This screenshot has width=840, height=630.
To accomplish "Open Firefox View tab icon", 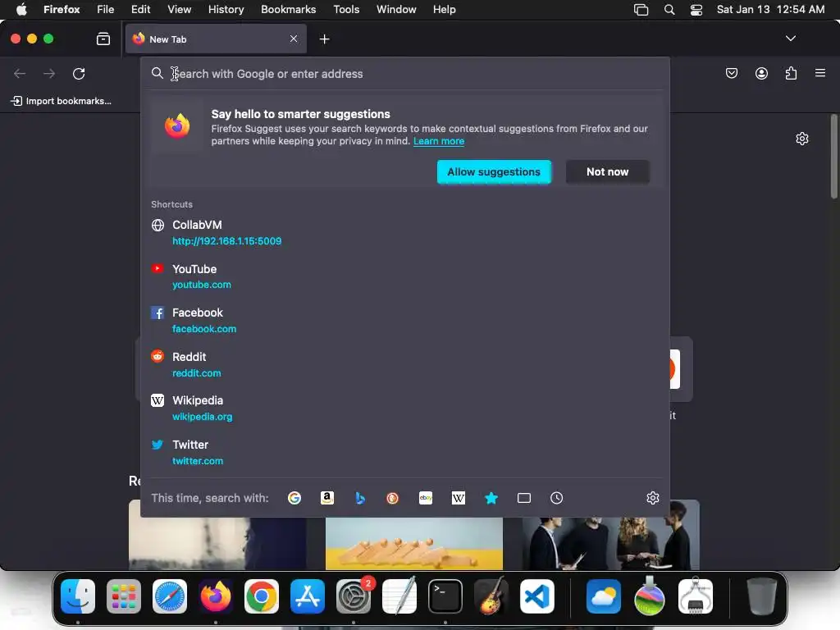I will 103,39.
